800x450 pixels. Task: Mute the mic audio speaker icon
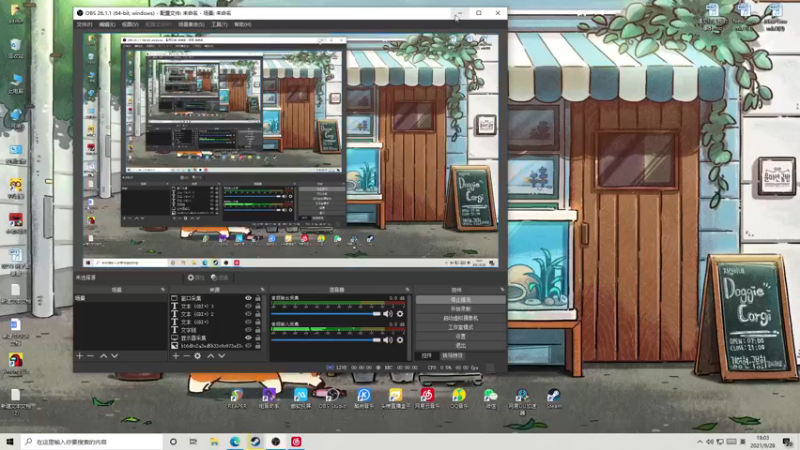388,340
